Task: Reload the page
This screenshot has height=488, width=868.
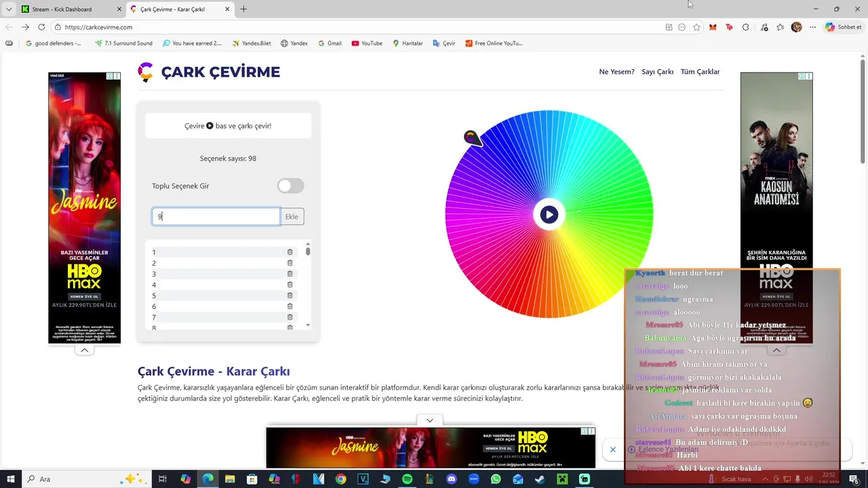Action: (41, 27)
